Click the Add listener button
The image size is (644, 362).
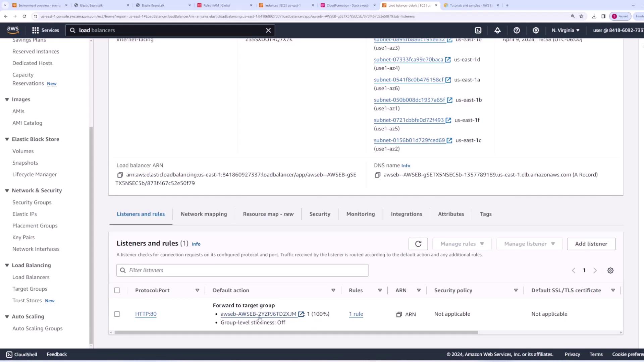click(x=591, y=244)
